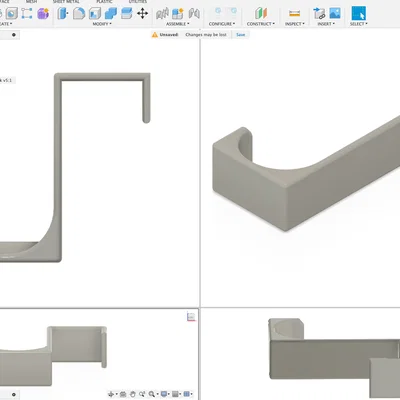Open Display Settings monitor icon

click(x=164, y=394)
